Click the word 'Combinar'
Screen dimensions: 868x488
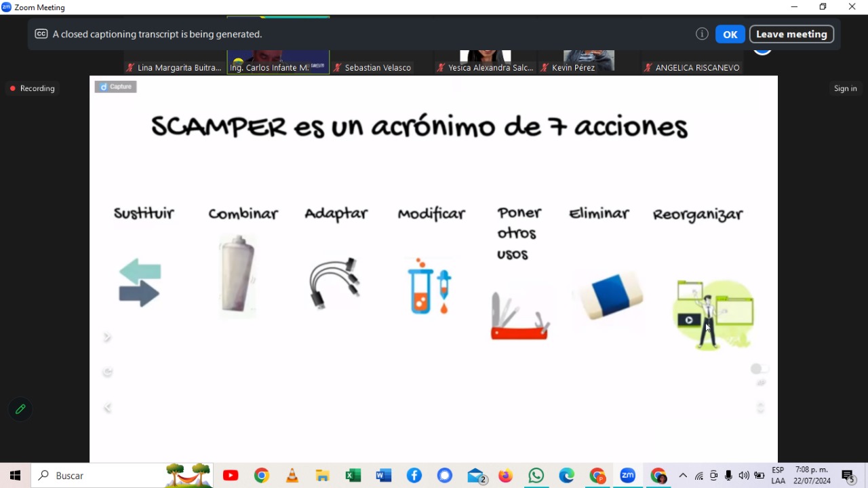[243, 214]
